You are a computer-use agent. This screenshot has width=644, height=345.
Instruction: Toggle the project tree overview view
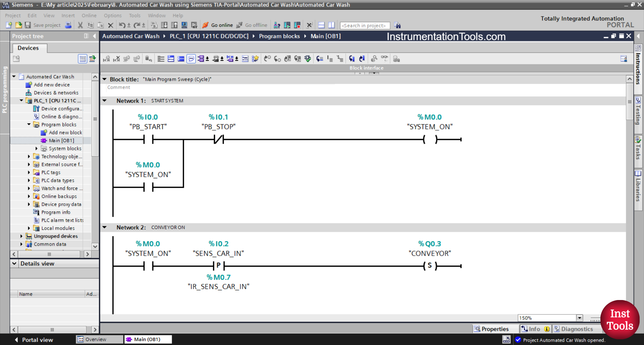[x=83, y=59]
